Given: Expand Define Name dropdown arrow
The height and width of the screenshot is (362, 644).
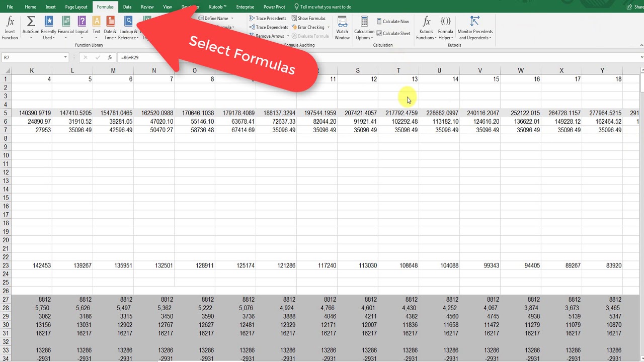Looking at the screenshot, I should (x=232, y=19).
